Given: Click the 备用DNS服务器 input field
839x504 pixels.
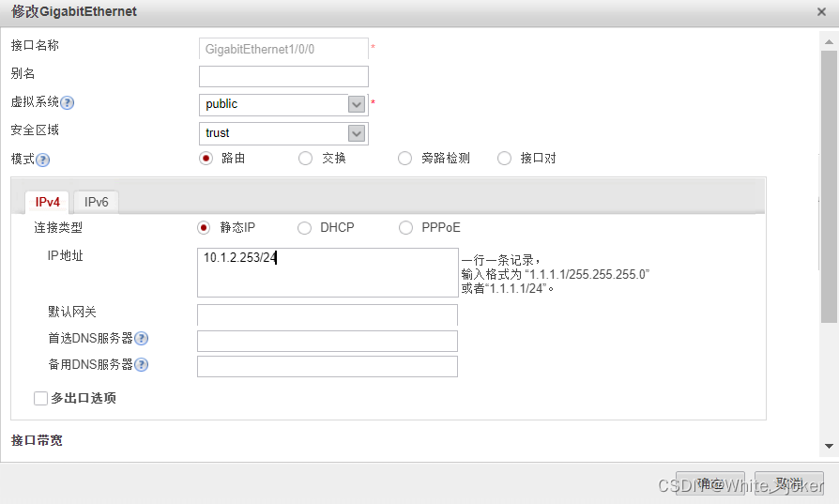Looking at the screenshot, I should click(x=328, y=366).
